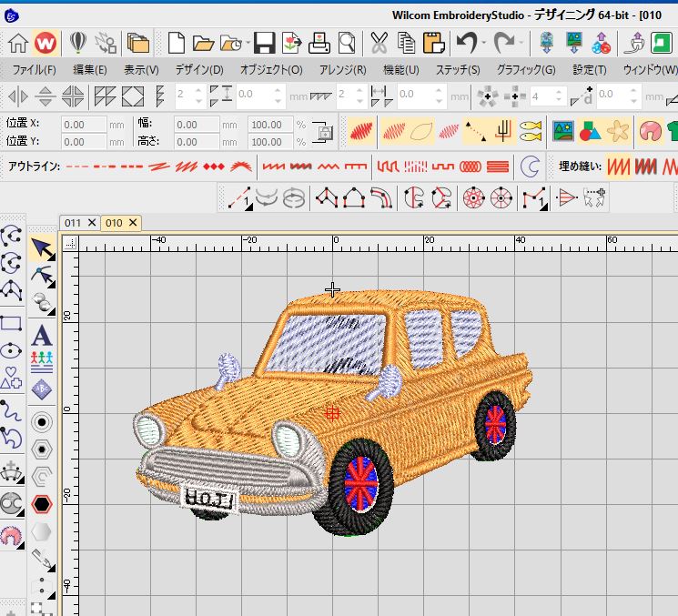
Task: Open the グラフィック(G) menu
Action: [x=526, y=69]
